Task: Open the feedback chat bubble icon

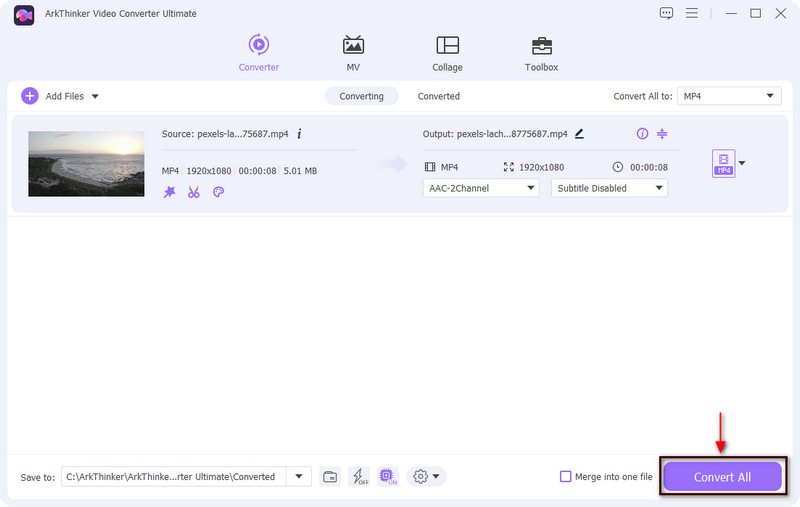Action: 666,13
